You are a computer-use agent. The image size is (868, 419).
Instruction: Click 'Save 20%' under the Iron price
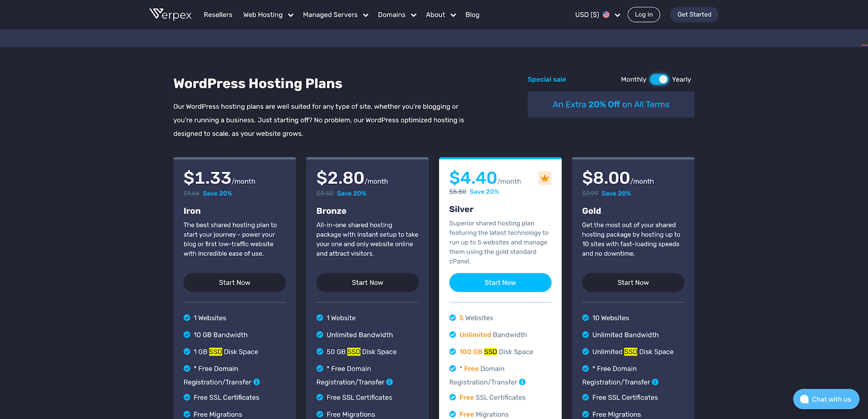click(218, 194)
